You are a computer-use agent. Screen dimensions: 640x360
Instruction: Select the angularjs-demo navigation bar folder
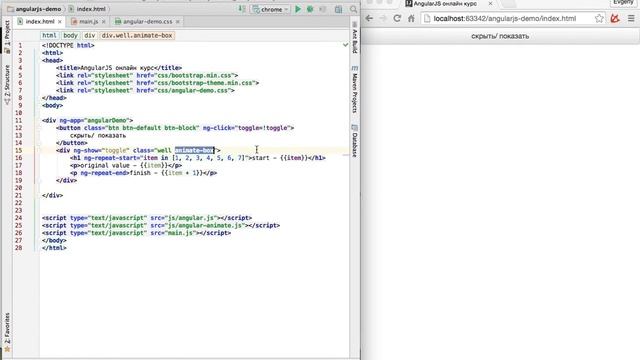34,9
